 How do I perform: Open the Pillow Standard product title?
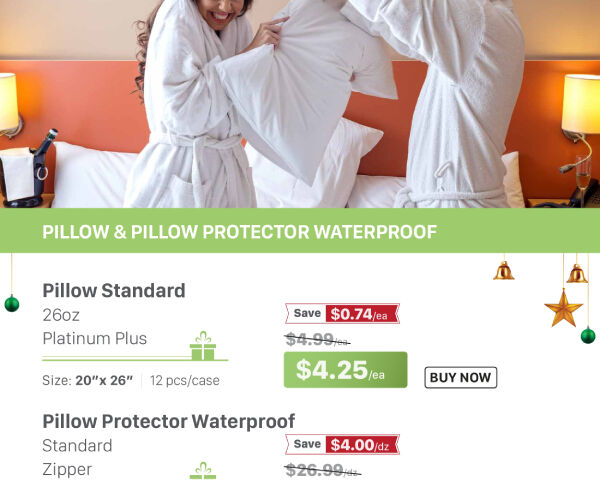[114, 291]
